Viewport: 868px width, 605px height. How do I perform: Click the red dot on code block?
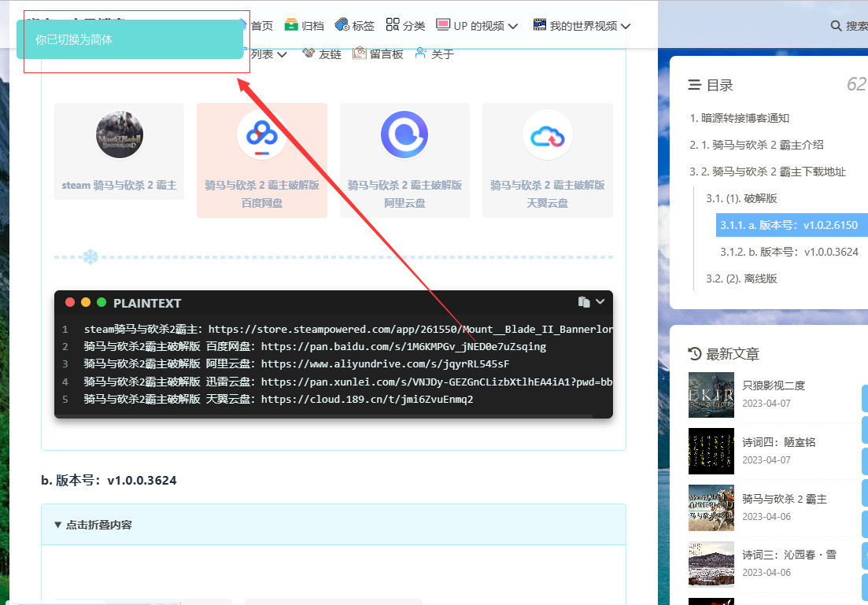click(70, 302)
